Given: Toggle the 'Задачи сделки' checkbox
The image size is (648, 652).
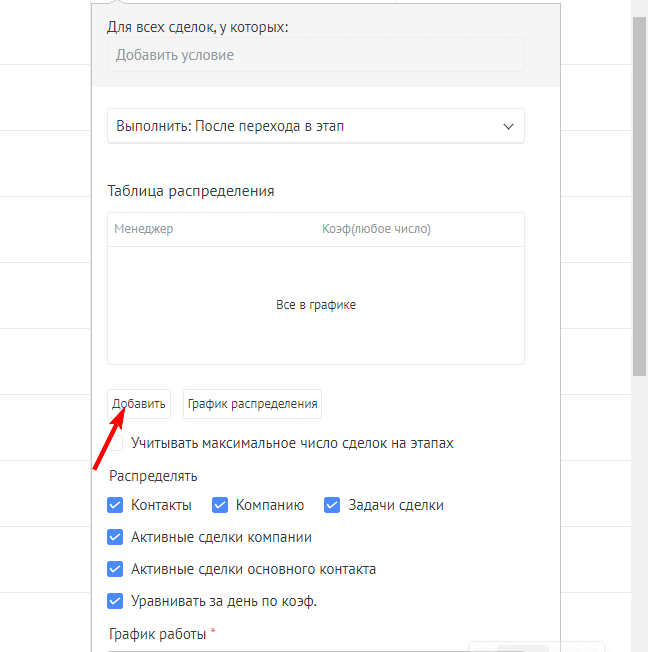Looking at the screenshot, I should tap(332, 505).
